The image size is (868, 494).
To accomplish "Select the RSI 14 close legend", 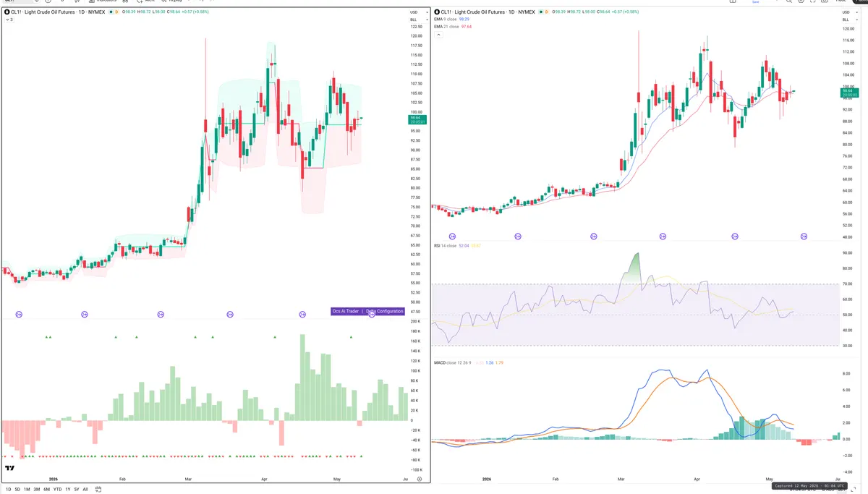I will point(447,246).
